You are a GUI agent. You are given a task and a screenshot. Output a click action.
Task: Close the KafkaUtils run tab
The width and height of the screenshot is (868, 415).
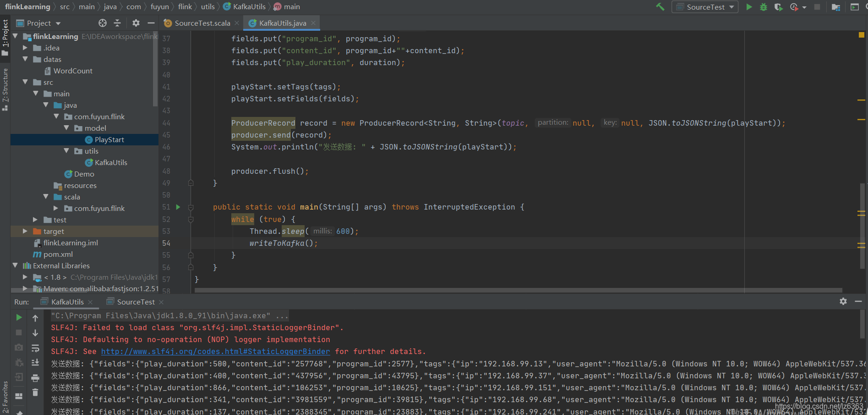pyautogui.click(x=90, y=302)
